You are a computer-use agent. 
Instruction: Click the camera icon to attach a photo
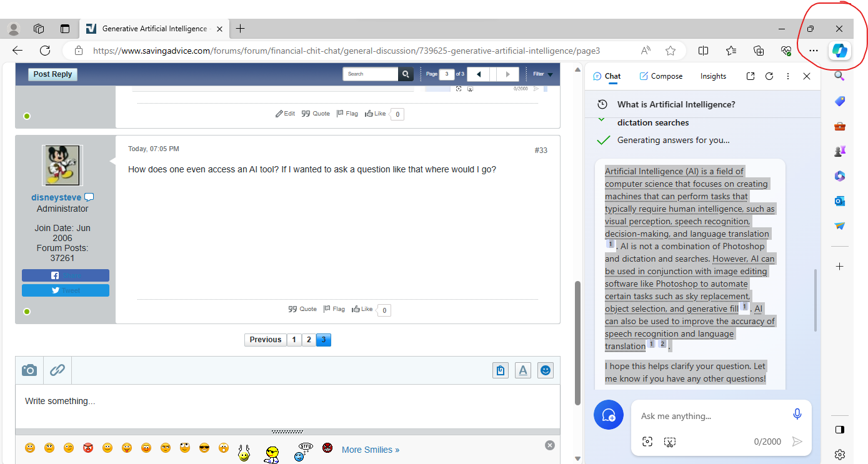pyautogui.click(x=29, y=370)
